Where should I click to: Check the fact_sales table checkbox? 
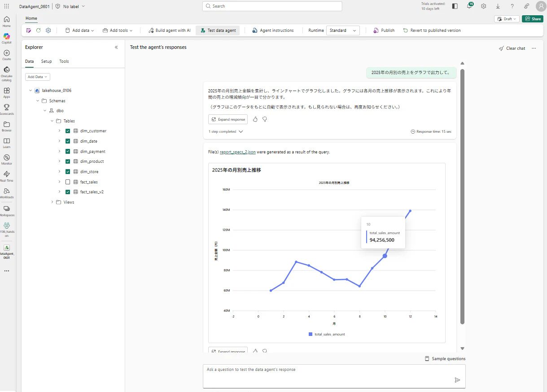pos(68,182)
